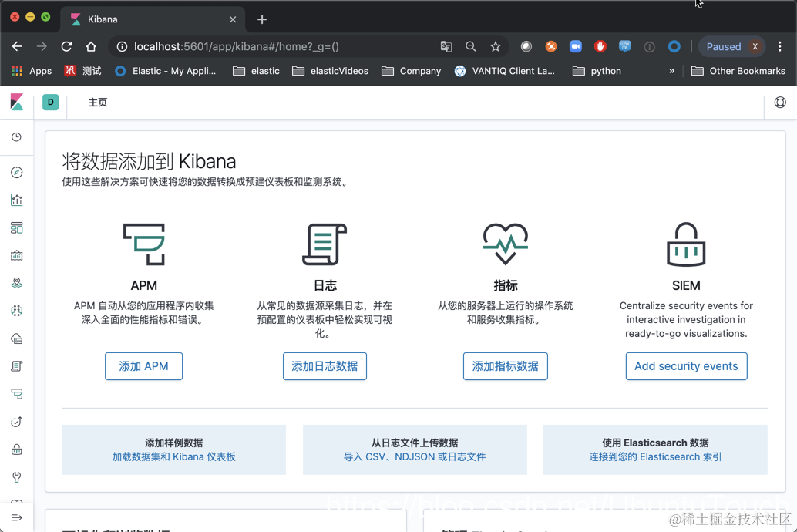Close the Kibana tab
The height and width of the screenshot is (532, 797).
[233, 19]
